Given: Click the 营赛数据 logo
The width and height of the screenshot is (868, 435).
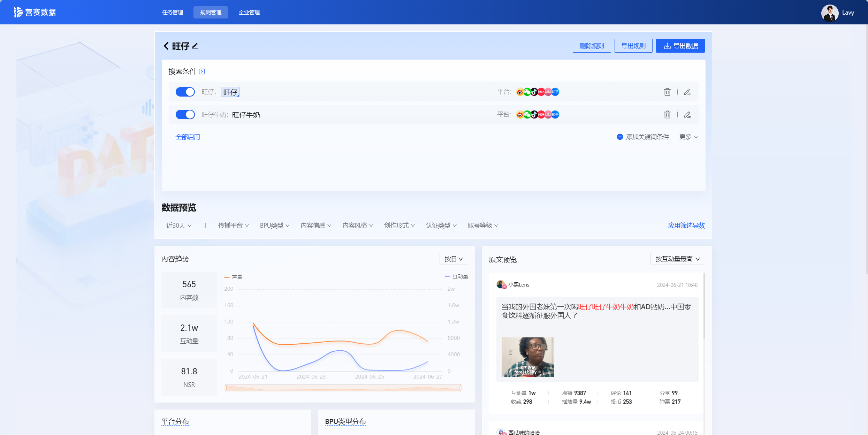Looking at the screenshot, I should pos(35,12).
